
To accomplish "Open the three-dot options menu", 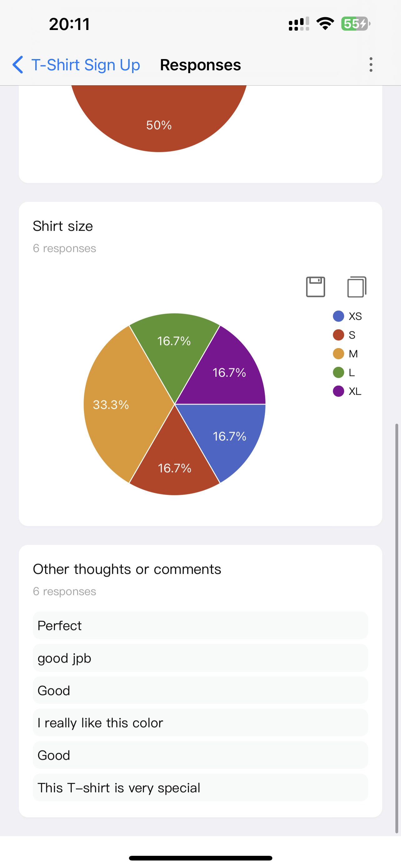I will pyautogui.click(x=370, y=64).
